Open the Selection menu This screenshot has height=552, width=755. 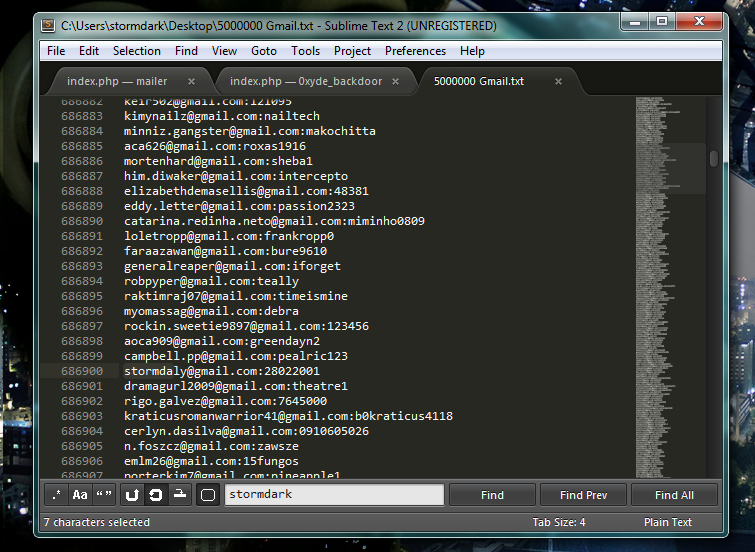pos(137,51)
